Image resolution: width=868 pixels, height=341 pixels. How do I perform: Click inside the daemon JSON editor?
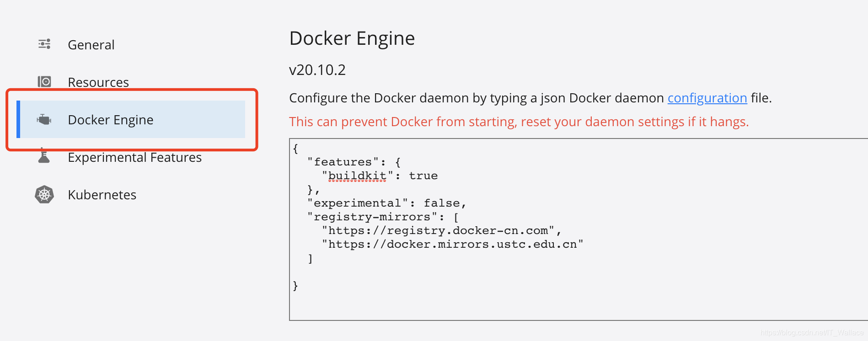click(x=579, y=229)
